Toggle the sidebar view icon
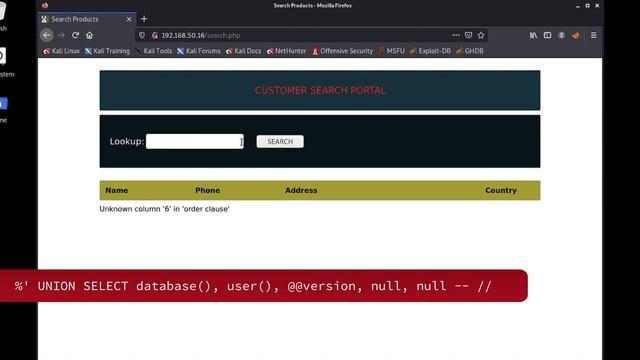Screen dimensions: 640x360 (547, 36)
